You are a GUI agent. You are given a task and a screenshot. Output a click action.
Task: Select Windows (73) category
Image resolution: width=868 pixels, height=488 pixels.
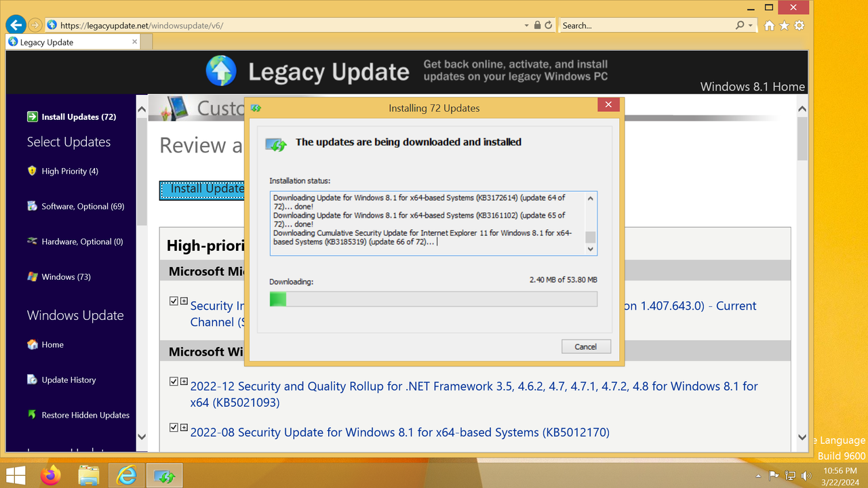coord(66,277)
